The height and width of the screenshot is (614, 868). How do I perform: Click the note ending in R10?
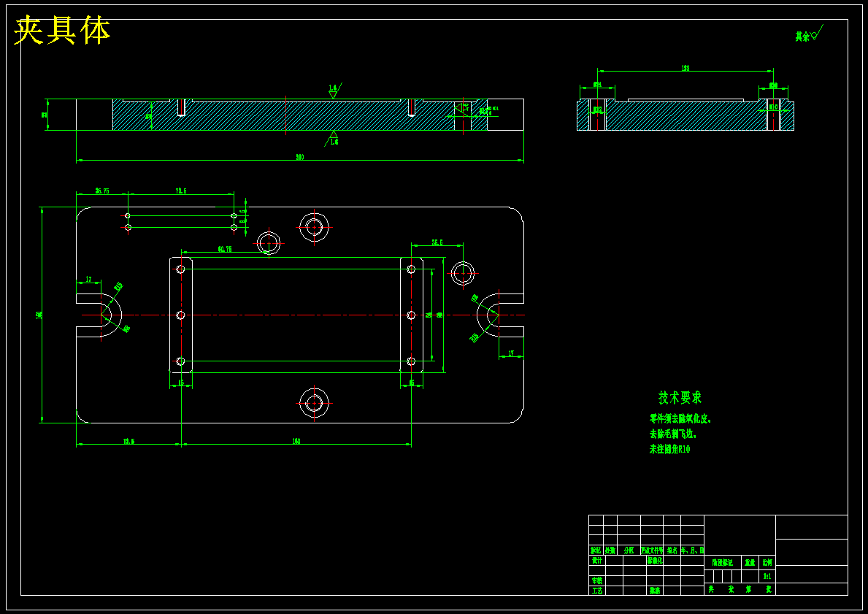tap(670, 449)
